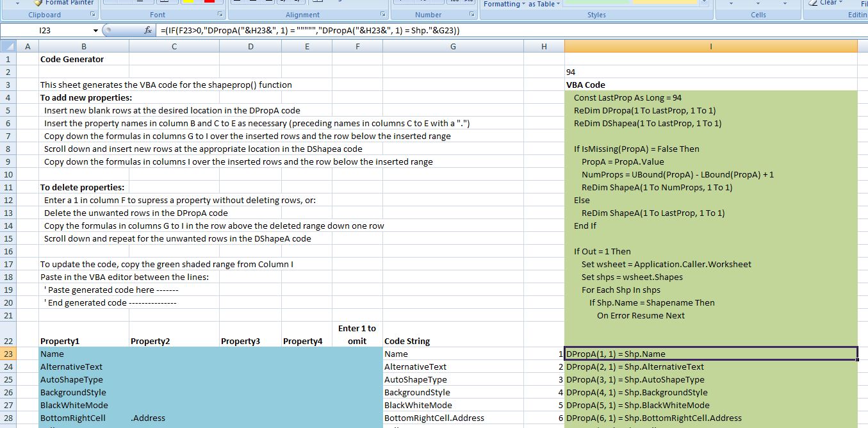Expand the Name Box dropdown arrow
868x428 pixels.
point(95,30)
